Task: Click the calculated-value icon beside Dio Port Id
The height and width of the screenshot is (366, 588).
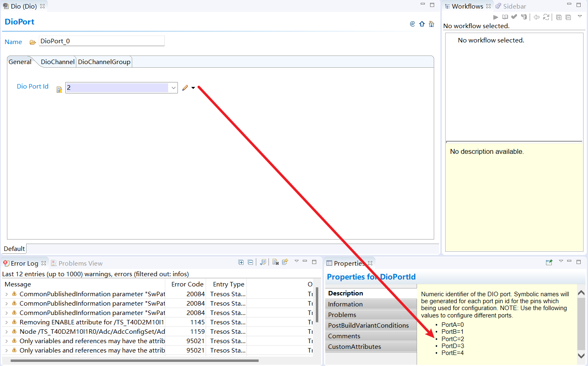Action: coord(59,89)
